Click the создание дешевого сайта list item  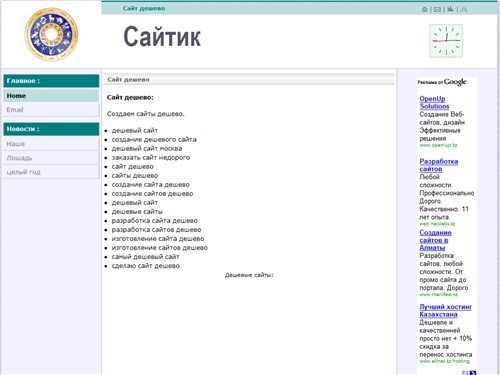tap(154, 139)
